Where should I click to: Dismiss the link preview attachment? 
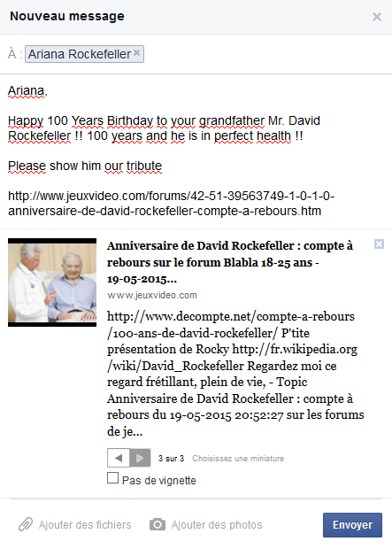coord(379,244)
